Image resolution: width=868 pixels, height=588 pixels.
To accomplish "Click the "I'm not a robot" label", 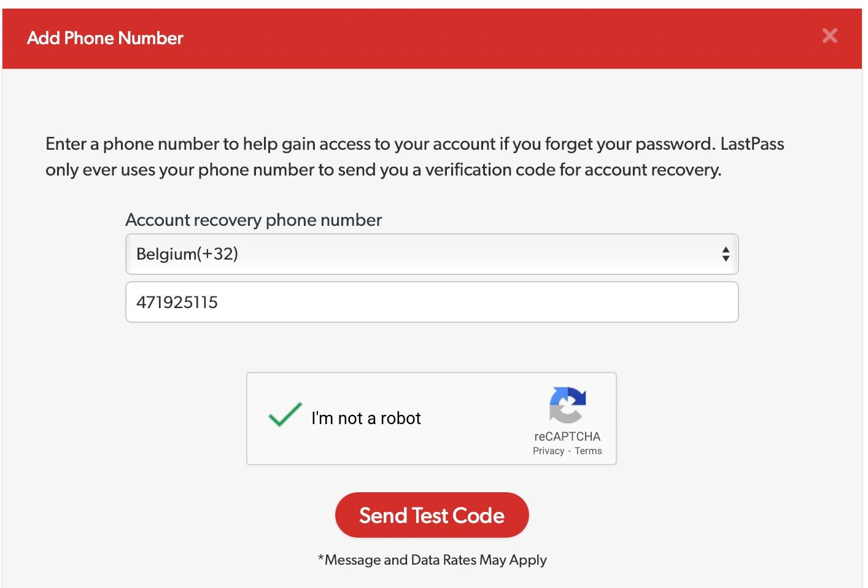I will [x=366, y=419].
